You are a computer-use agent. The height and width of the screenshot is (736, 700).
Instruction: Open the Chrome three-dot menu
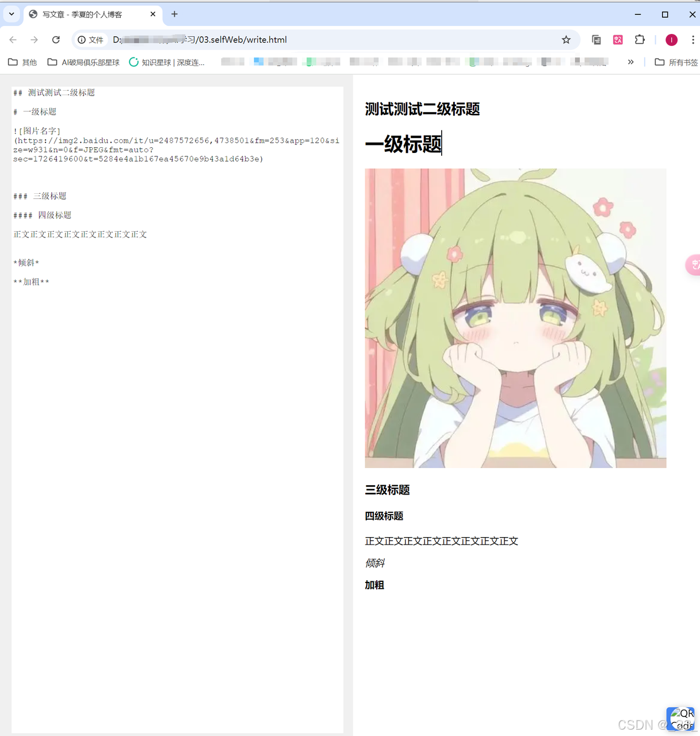693,40
